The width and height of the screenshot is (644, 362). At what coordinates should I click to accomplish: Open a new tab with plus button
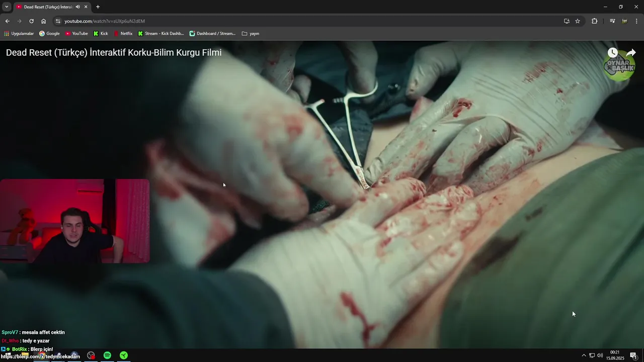tap(98, 7)
